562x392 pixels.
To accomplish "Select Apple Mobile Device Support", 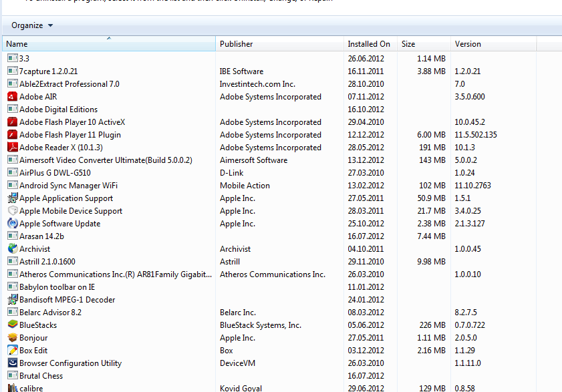I will tap(71, 210).
